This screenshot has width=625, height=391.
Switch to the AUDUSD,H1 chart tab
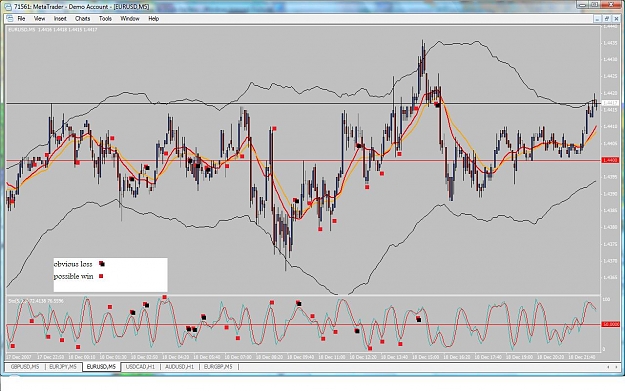pos(179,367)
